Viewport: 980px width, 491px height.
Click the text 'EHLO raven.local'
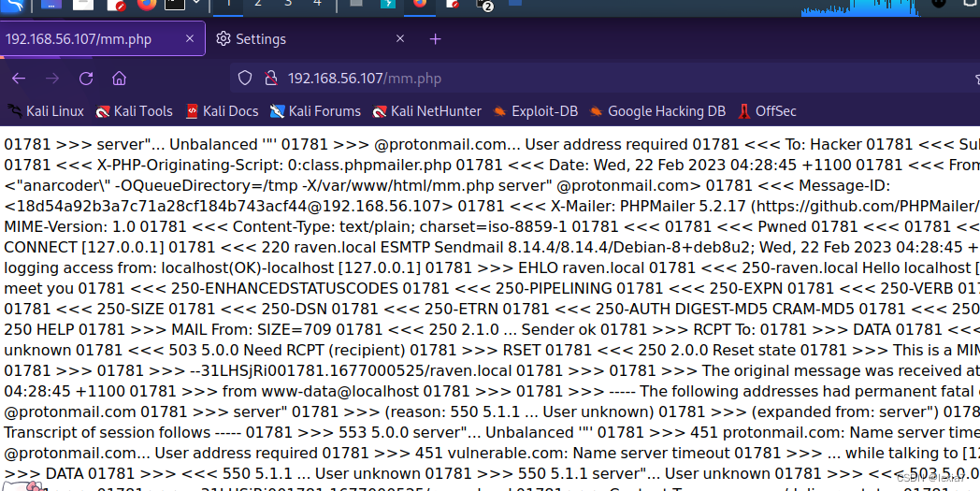tap(582, 268)
